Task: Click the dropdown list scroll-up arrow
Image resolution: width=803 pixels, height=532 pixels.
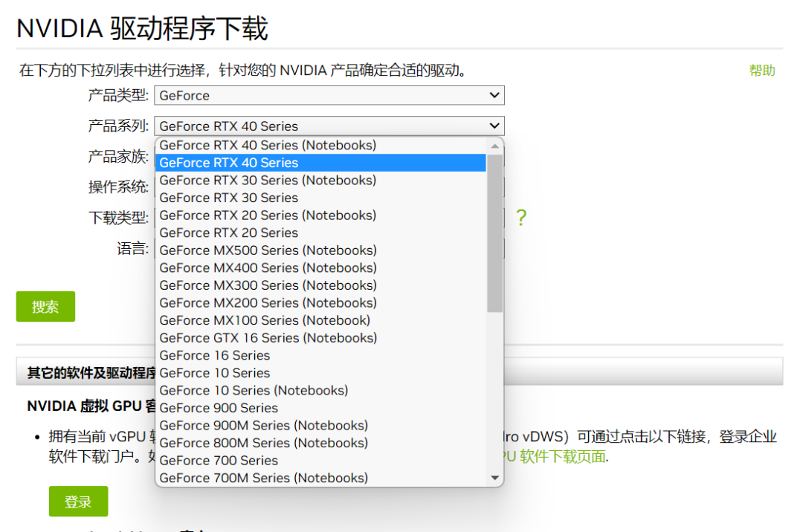Action: pyautogui.click(x=494, y=146)
